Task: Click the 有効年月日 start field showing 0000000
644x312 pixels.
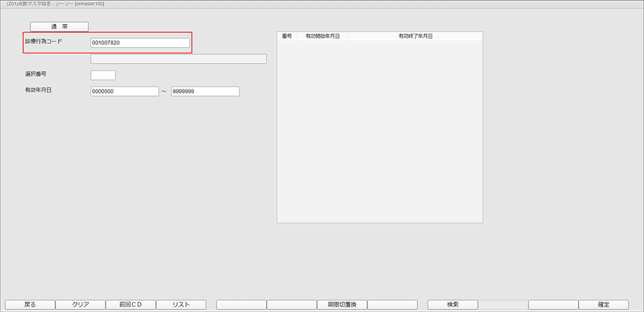Action: coord(124,92)
